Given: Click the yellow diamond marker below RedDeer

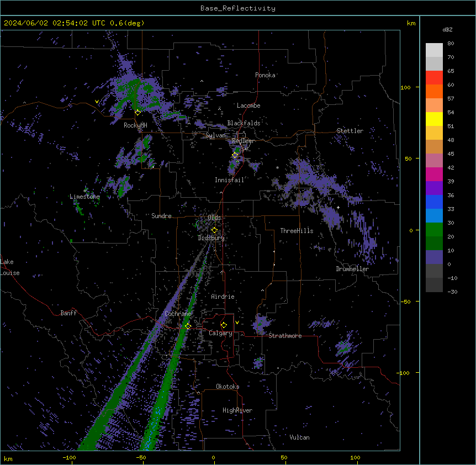Looking at the screenshot, I should click(x=235, y=155).
